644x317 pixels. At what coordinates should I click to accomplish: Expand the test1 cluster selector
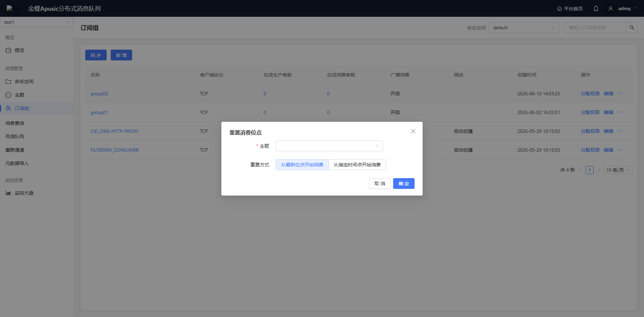point(37,22)
